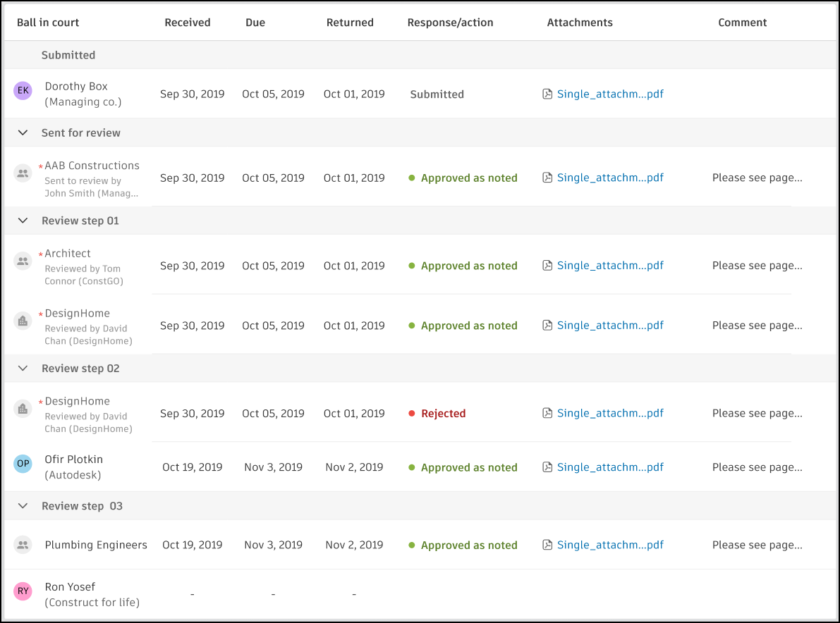Click the group icon beside Plumbing Engineers
The width and height of the screenshot is (840, 623).
click(x=23, y=545)
